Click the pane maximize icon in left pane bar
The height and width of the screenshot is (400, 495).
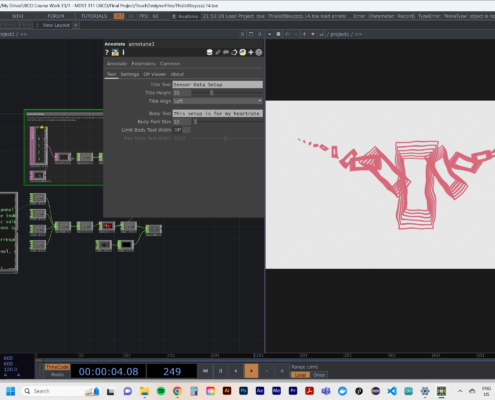click(251, 34)
